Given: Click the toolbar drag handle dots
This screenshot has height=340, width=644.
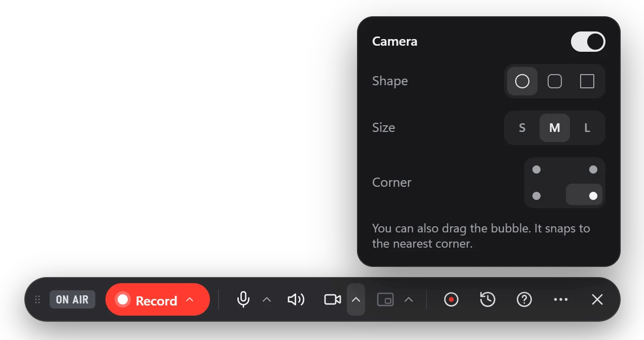Looking at the screenshot, I should (38, 299).
